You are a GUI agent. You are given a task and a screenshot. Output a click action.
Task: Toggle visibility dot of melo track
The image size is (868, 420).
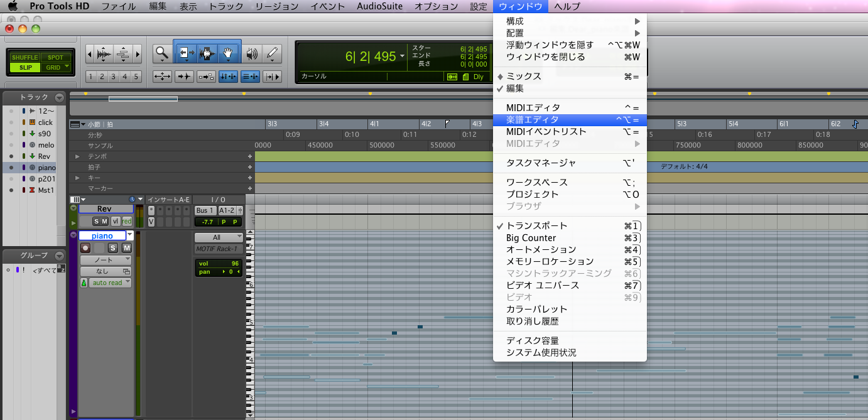point(11,145)
